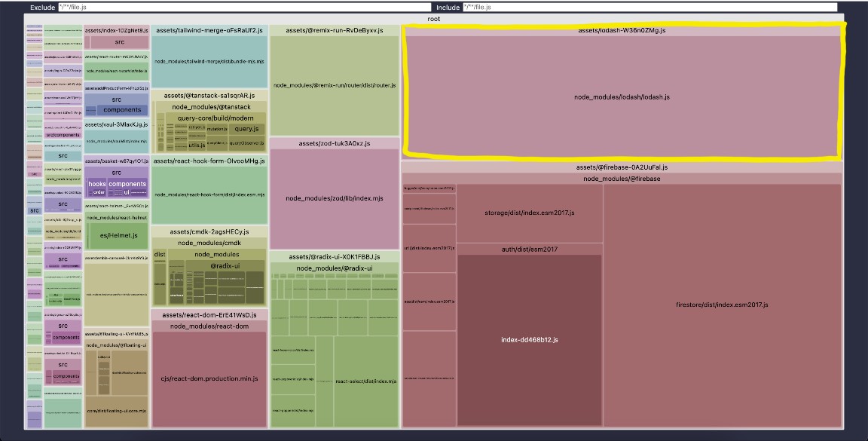
Task: Click the query-core/build/modern group header
Action: pyautogui.click(x=215, y=118)
